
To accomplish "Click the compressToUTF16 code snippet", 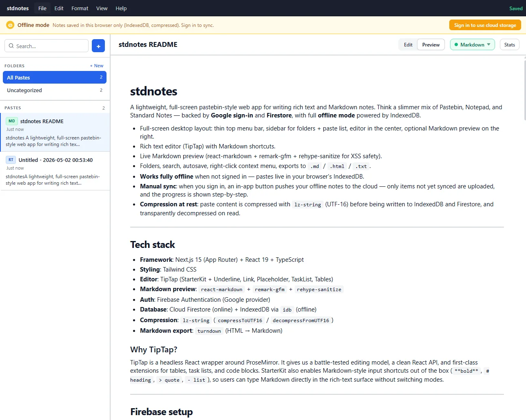I will point(240,321).
